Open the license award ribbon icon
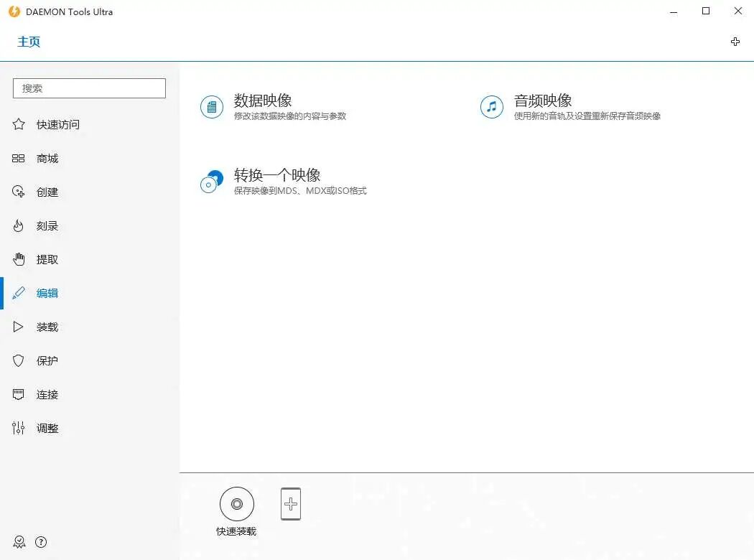This screenshot has width=754, height=560. 19,542
